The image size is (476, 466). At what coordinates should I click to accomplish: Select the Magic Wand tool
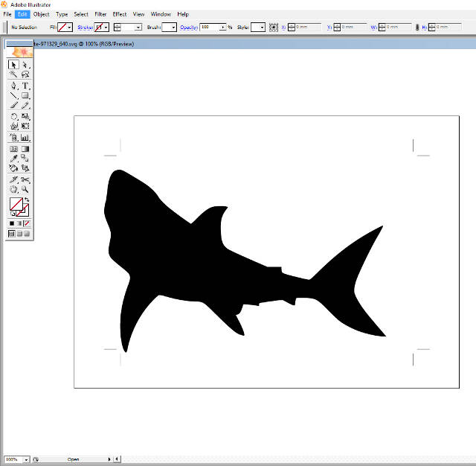[x=13, y=74]
